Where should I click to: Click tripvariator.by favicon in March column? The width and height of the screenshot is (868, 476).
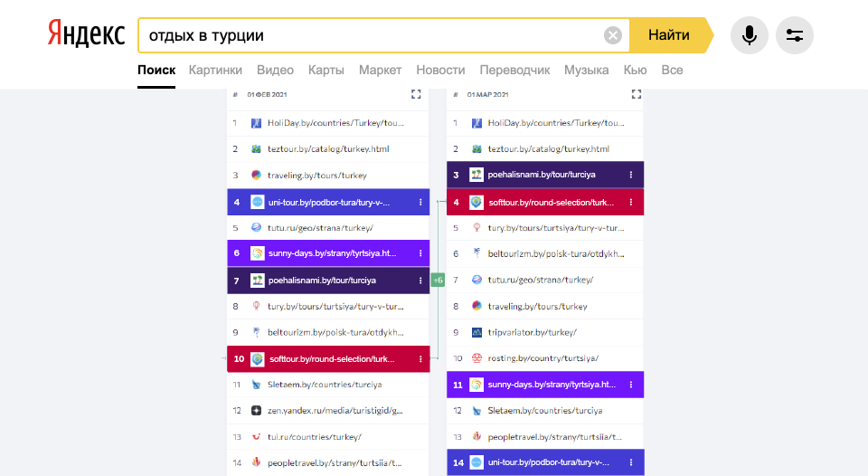476,332
